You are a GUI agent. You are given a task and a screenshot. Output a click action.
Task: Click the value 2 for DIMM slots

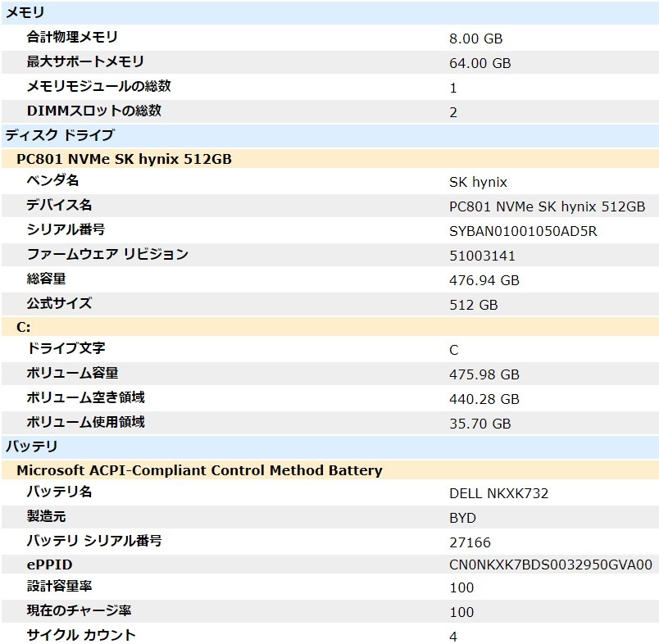coord(453,112)
